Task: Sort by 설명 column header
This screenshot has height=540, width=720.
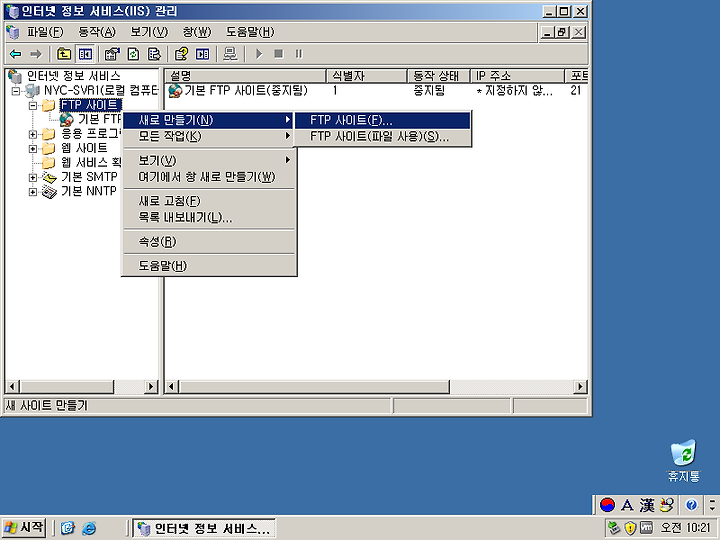Action: pos(246,76)
